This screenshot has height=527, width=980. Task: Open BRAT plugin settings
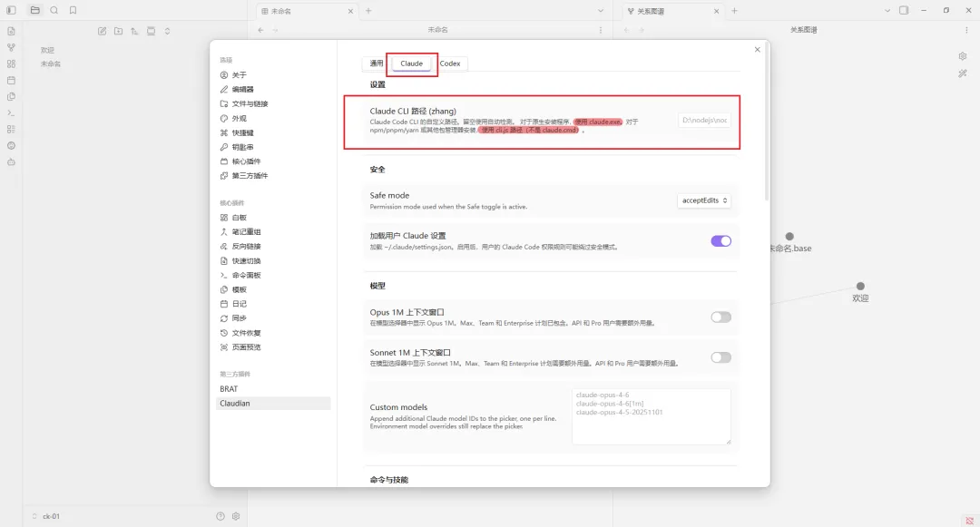272,388
